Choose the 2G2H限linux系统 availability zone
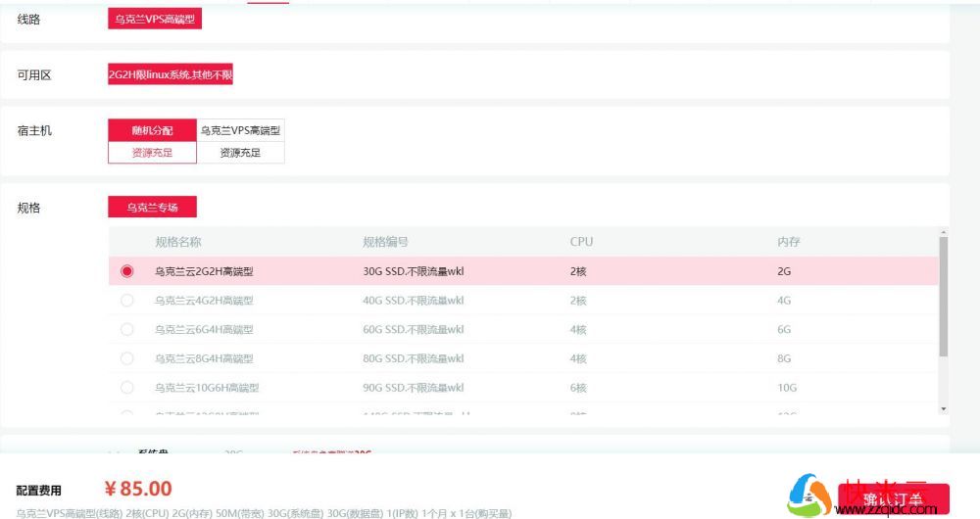Screen dimensions: 980x519 (170, 74)
